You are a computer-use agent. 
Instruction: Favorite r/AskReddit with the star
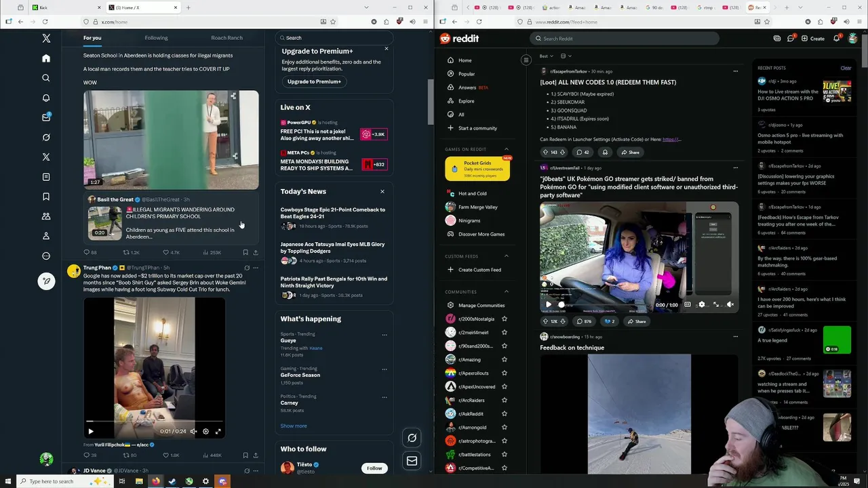[504, 413]
